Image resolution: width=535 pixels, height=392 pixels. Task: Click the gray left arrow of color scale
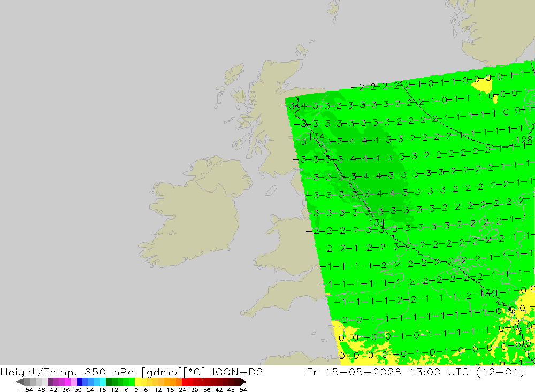pyautogui.click(x=19, y=381)
